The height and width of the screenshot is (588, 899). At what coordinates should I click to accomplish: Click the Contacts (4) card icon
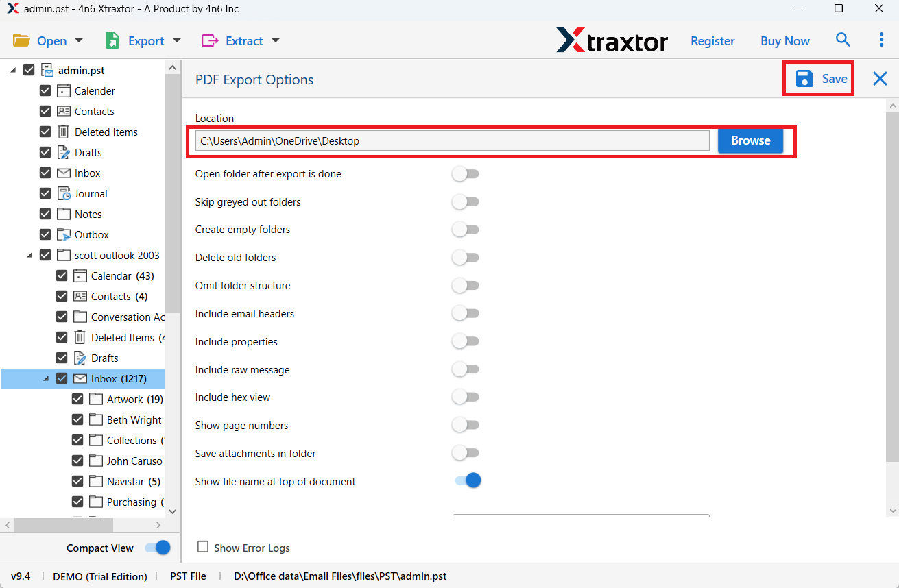tap(80, 296)
